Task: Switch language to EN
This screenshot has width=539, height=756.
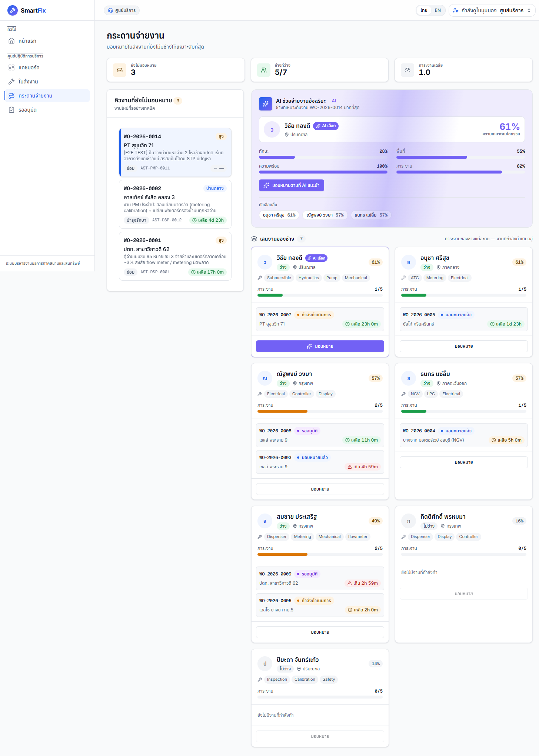Action: tap(438, 10)
